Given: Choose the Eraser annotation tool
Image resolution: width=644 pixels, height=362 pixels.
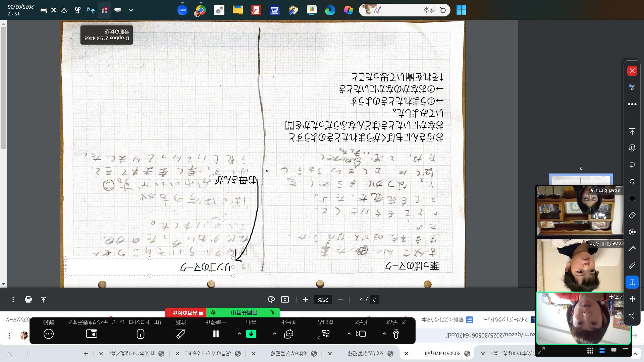Looking at the screenshot, I should coord(632,215).
